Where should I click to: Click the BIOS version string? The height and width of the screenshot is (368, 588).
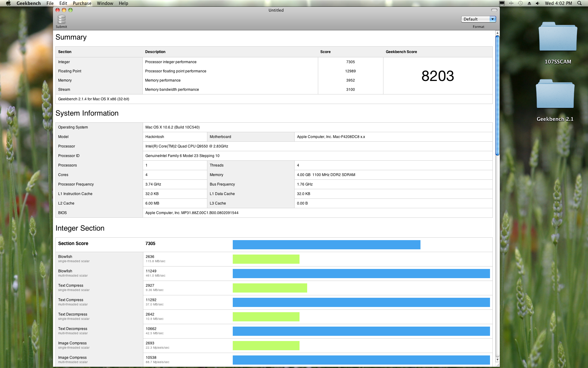click(x=192, y=213)
